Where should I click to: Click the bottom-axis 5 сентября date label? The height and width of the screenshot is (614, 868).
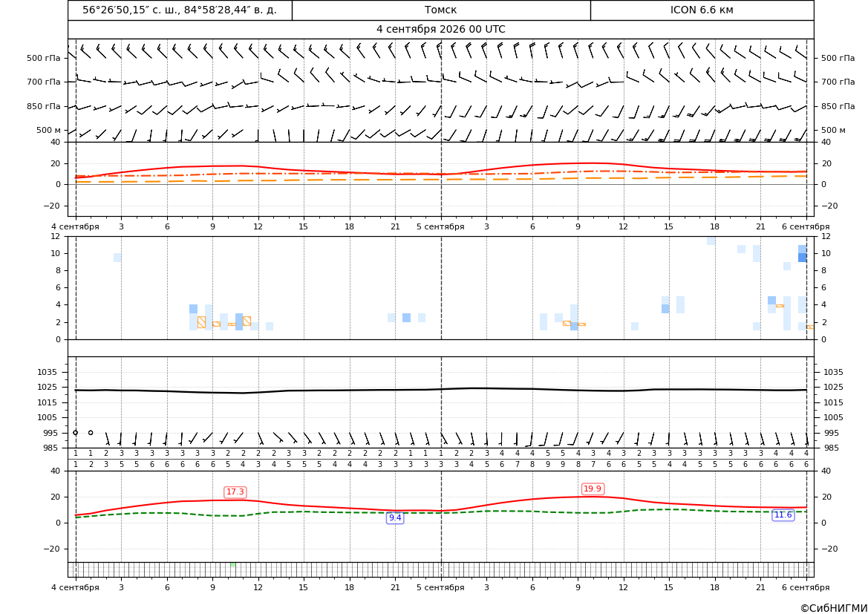(x=440, y=587)
